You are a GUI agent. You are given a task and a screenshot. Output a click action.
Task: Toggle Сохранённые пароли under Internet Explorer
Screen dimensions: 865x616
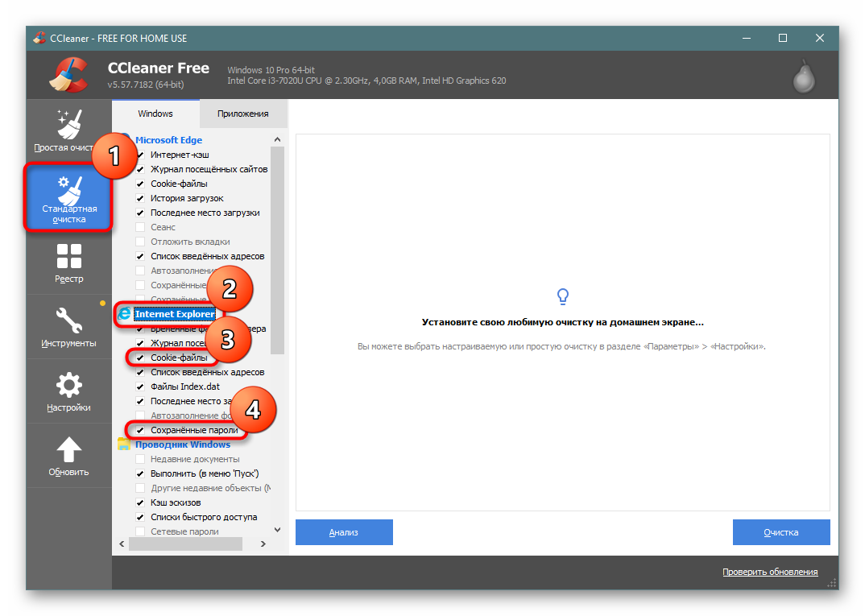click(140, 430)
